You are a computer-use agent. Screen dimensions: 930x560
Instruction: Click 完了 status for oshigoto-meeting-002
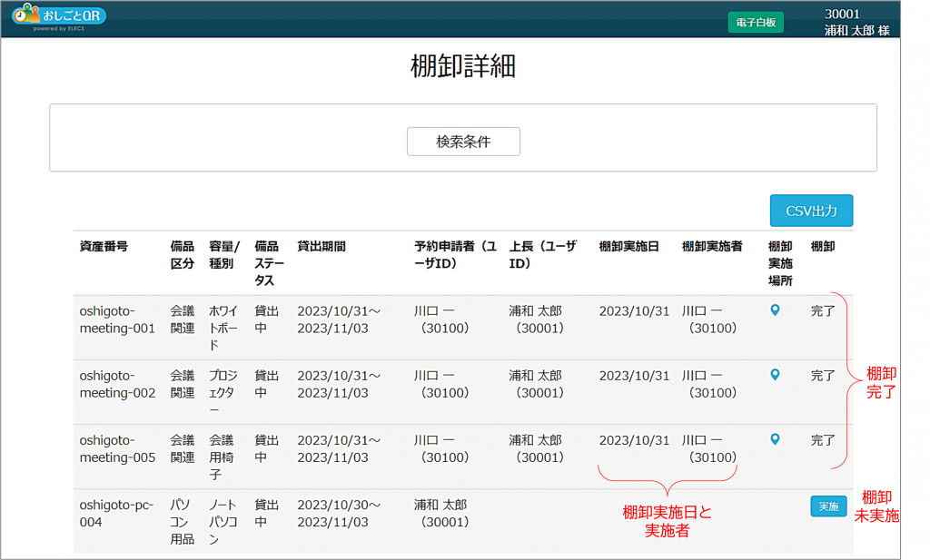pyautogui.click(x=823, y=375)
